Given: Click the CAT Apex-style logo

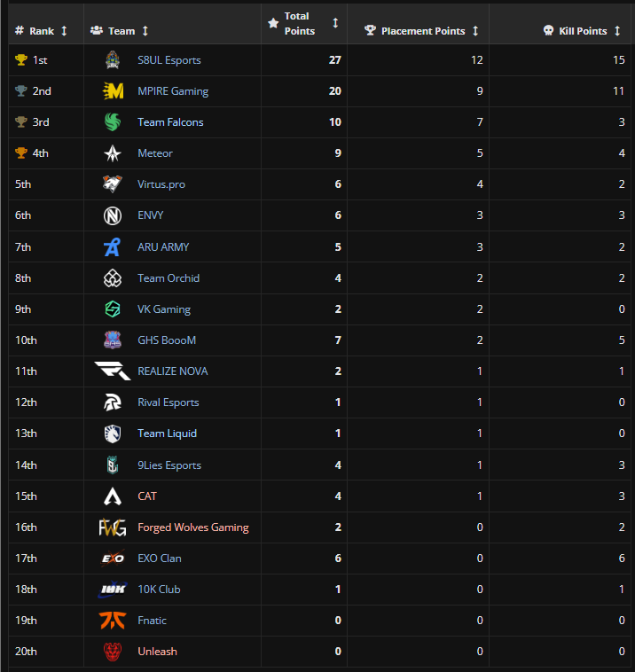Looking at the screenshot, I should click(113, 496).
